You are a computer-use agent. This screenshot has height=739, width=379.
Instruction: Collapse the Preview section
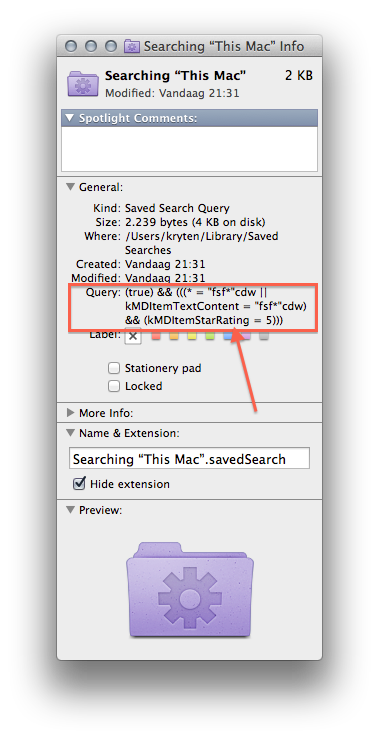coord(70,509)
